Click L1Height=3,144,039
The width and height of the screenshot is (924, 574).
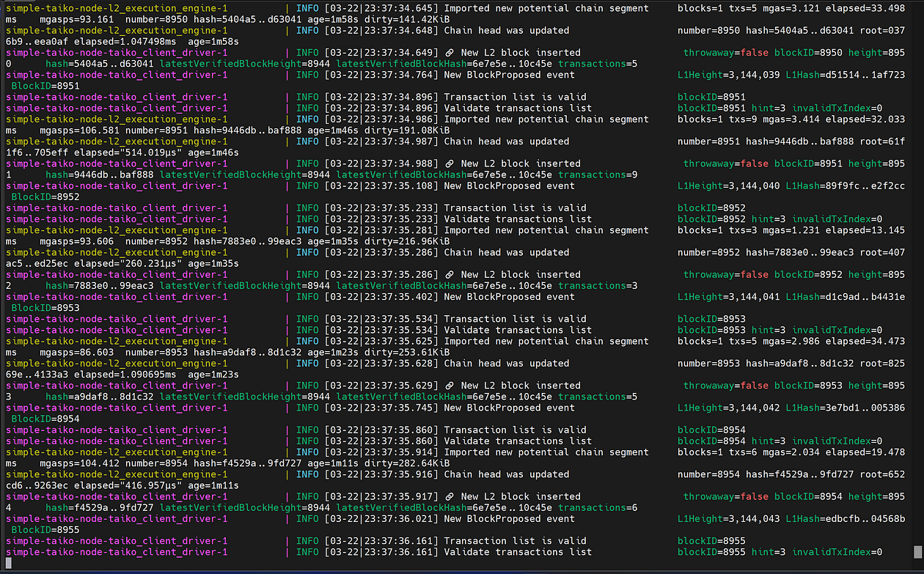tap(729, 75)
